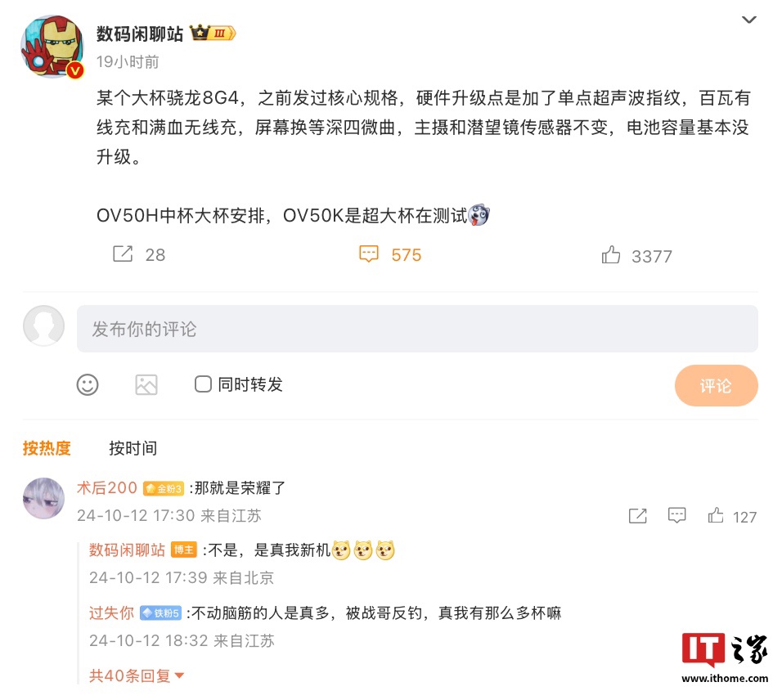The height and width of the screenshot is (700, 782).
Task: Click the 发布你的评论 comment input field
Action: (417, 329)
